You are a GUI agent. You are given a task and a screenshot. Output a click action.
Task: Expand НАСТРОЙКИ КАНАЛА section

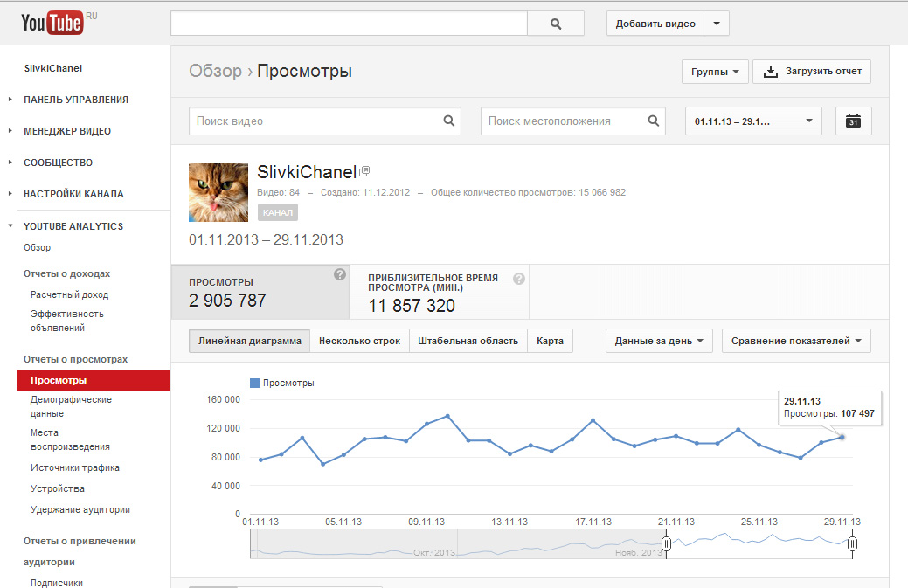point(73,194)
